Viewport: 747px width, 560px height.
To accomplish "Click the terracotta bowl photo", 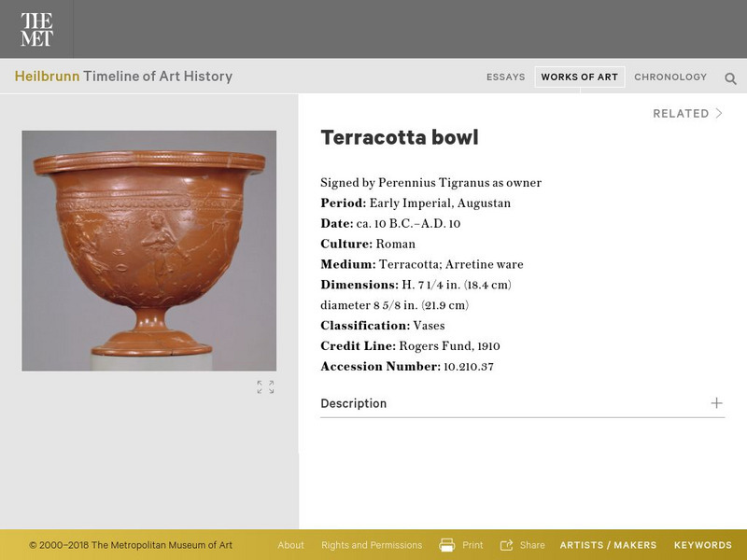I will pos(149,250).
